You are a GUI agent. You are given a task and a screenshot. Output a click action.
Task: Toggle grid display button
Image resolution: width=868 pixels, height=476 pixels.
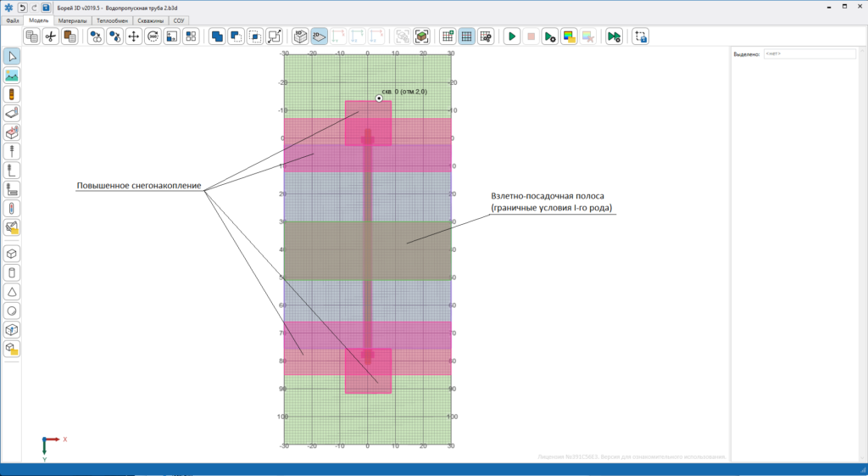tap(467, 36)
